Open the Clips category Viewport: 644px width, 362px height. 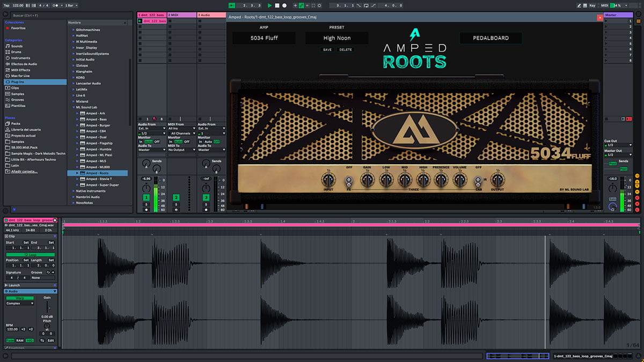[15, 88]
